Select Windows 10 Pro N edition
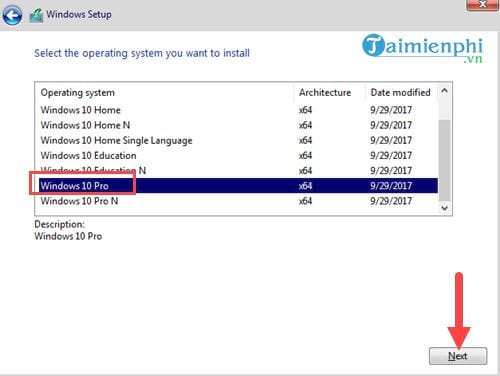This screenshot has height=376, width=500. [x=239, y=201]
